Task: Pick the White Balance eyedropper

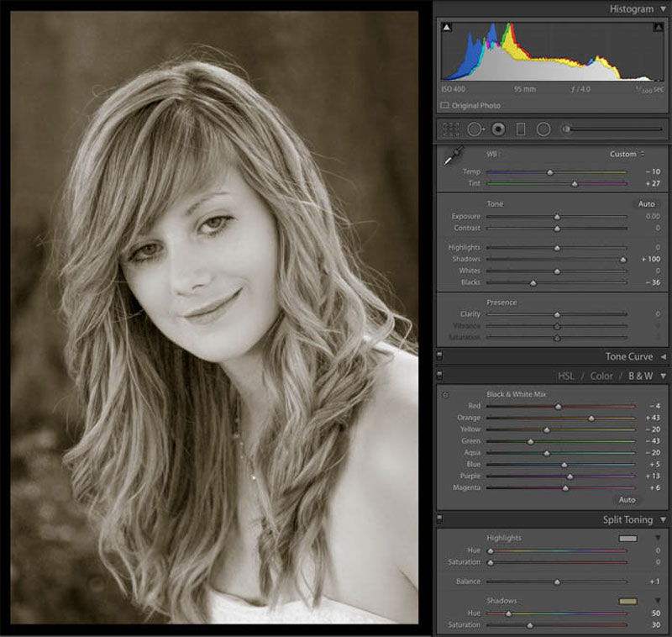Action: tap(453, 156)
